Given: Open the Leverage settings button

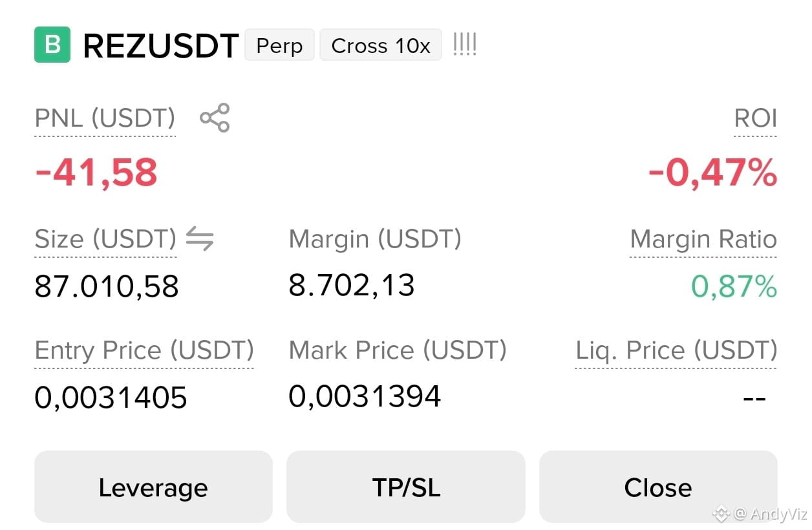Looking at the screenshot, I should click(x=153, y=487).
